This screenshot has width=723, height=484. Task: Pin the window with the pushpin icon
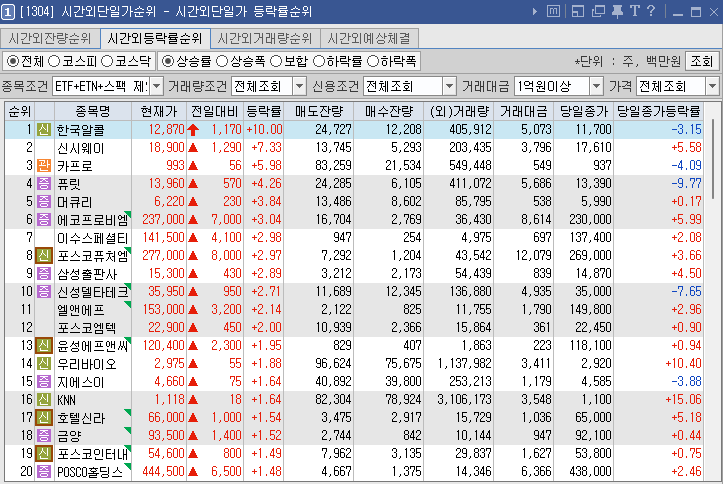617,11
